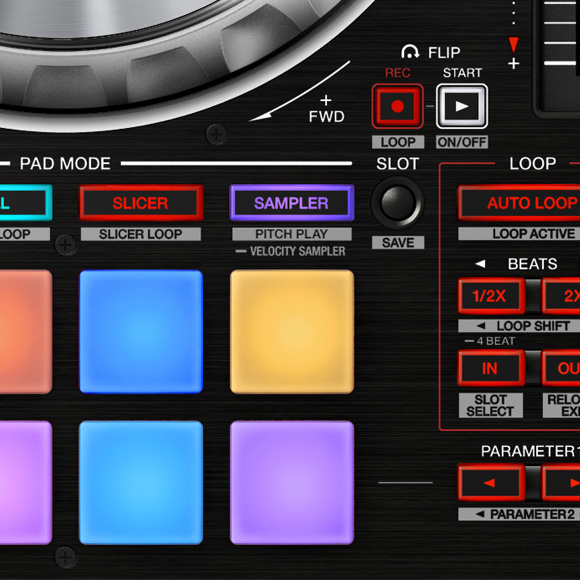The height and width of the screenshot is (580, 580).
Task: Click the BEATS left triangle icon
Action: click(x=480, y=264)
